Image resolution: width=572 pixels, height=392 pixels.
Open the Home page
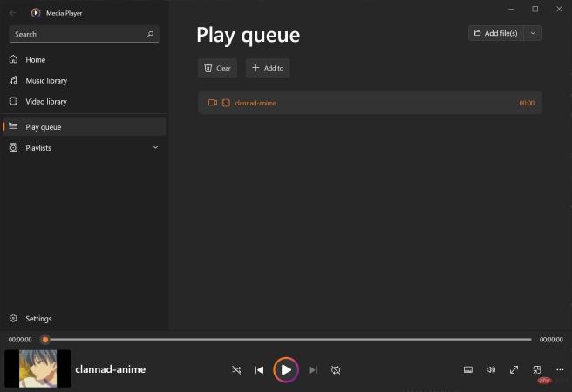click(x=84, y=60)
